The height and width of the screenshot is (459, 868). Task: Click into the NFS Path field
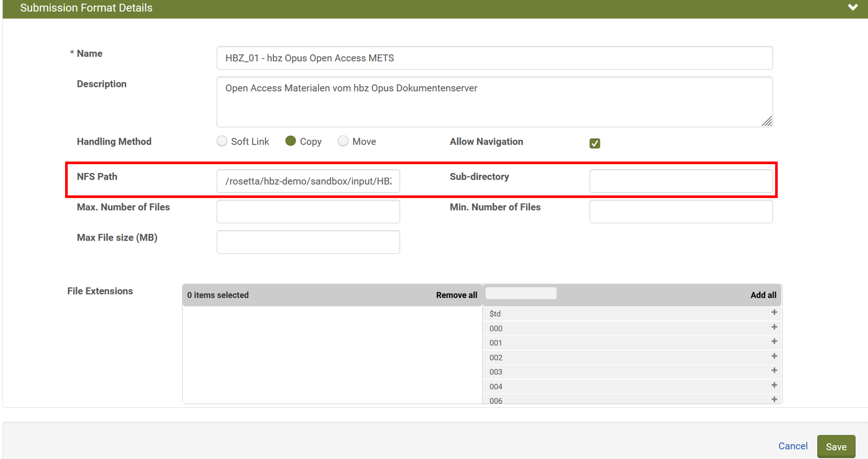(308, 181)
